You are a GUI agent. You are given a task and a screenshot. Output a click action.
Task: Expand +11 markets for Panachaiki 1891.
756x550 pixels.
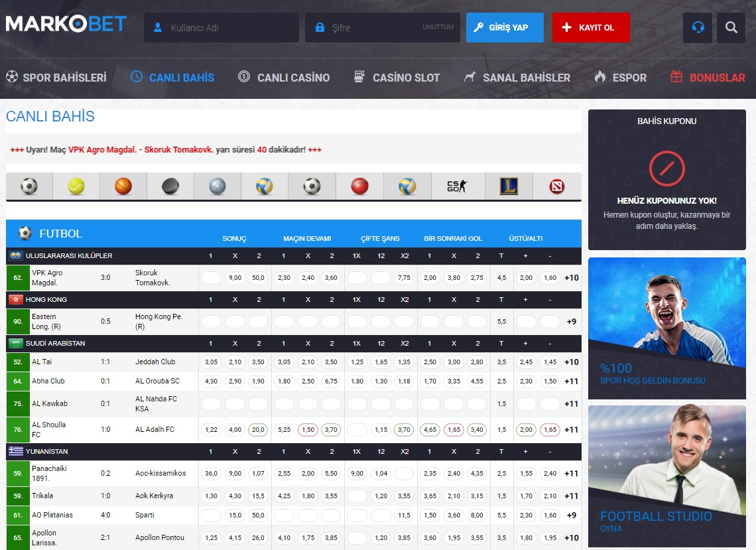572,473
